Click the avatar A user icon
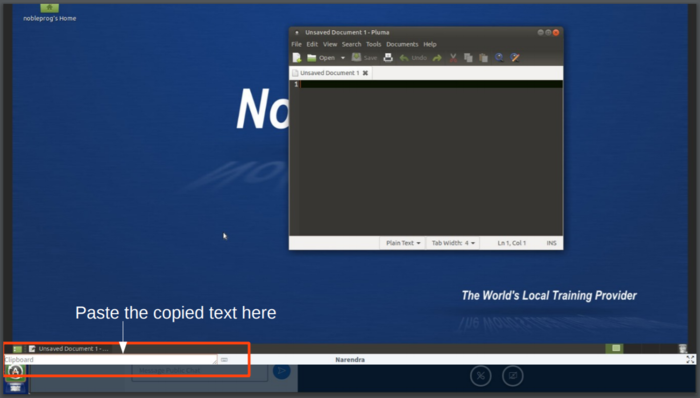700x398 pixels. 16,371
